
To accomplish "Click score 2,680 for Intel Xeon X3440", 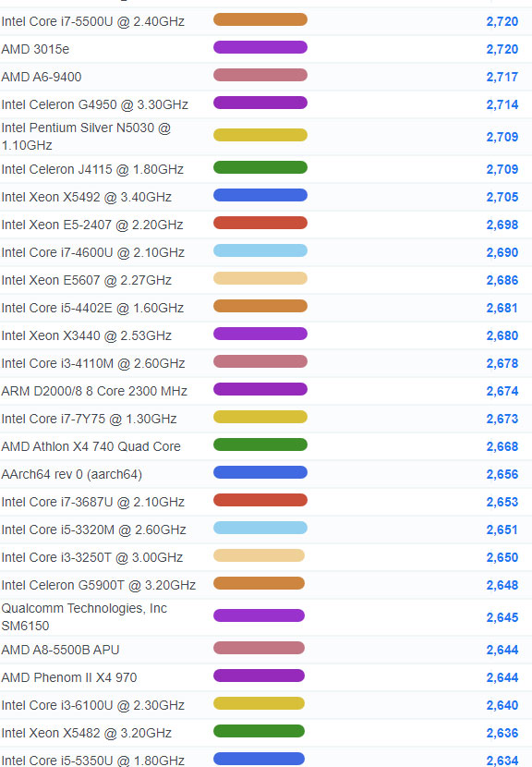I will click(502, 335).
